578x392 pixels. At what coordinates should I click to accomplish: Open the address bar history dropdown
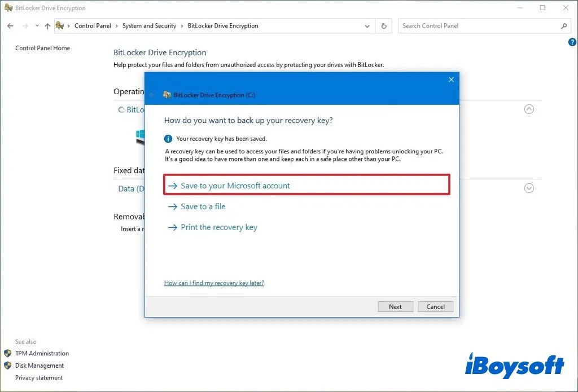(367, 26)
